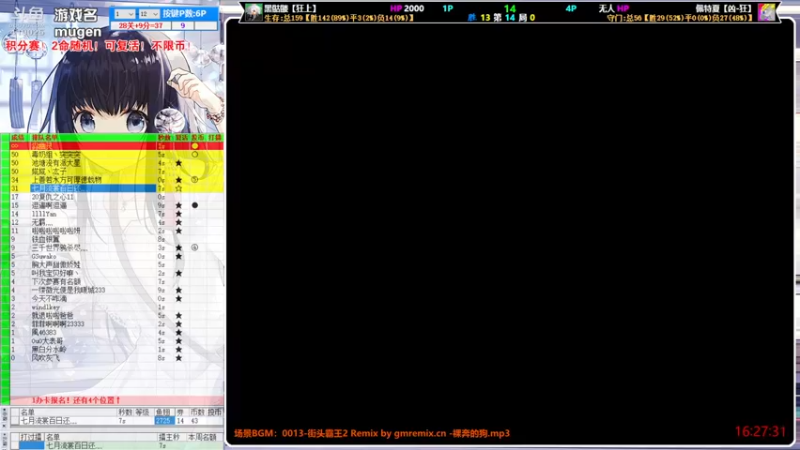Click the star in 啦啦啦啦啦啦咧 row
Image resolution: width=800 pixels, height=450 pixels.
(x=179, y=231)
